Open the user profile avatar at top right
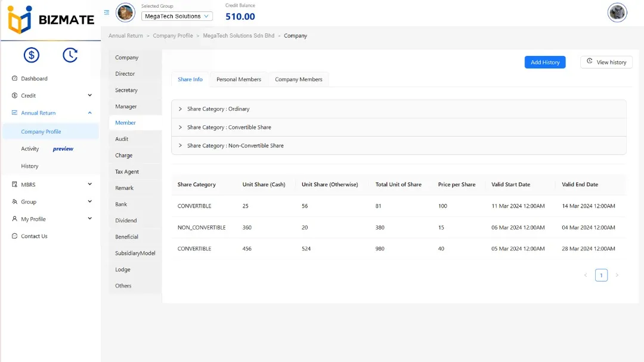This screenshot has height=362, width=644. click(x=617, y=13)
